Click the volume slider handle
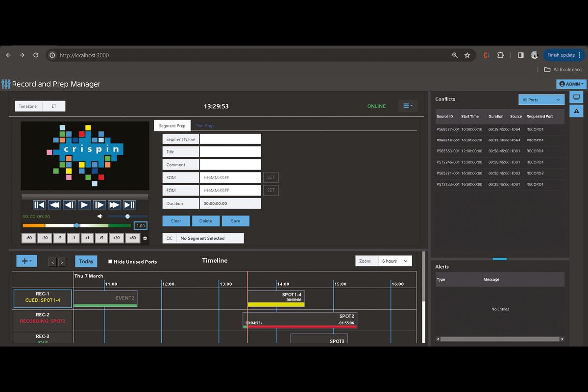Screen dimensions: 588x392 coord(127,216)
